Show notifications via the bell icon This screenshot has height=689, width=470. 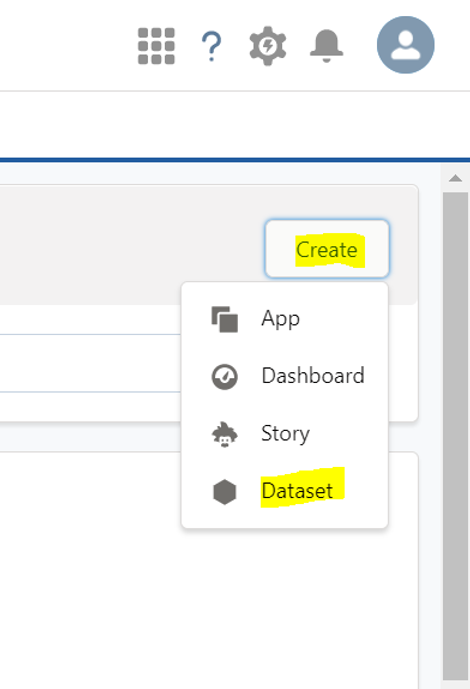(326, 46)
